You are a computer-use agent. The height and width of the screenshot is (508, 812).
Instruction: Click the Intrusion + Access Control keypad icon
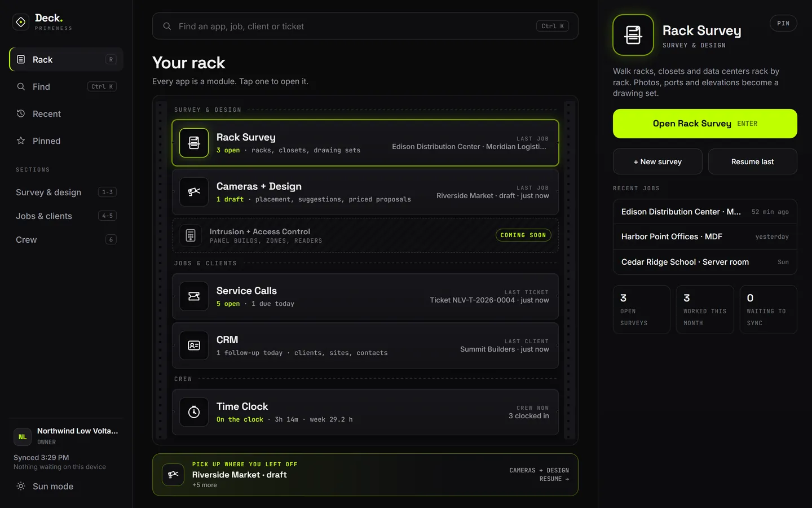[x=191, y=235]
